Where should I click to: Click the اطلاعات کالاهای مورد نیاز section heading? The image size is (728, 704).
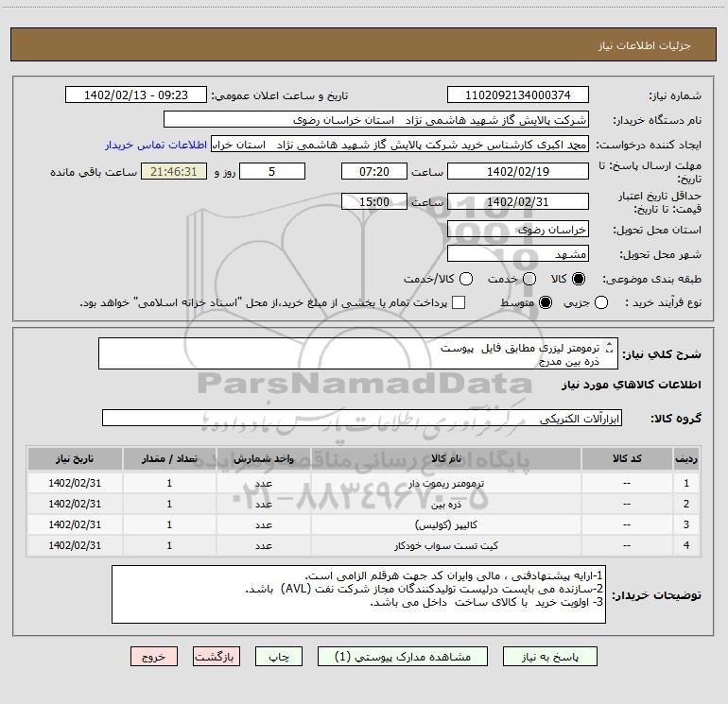(x=631, y=385)
